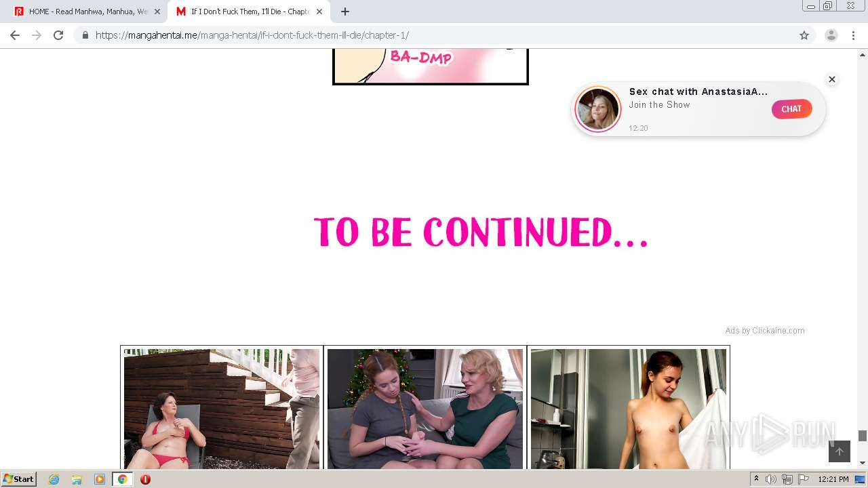Click the scroll-to-top arrow button

pyautogui.click(x=840, y=451)
